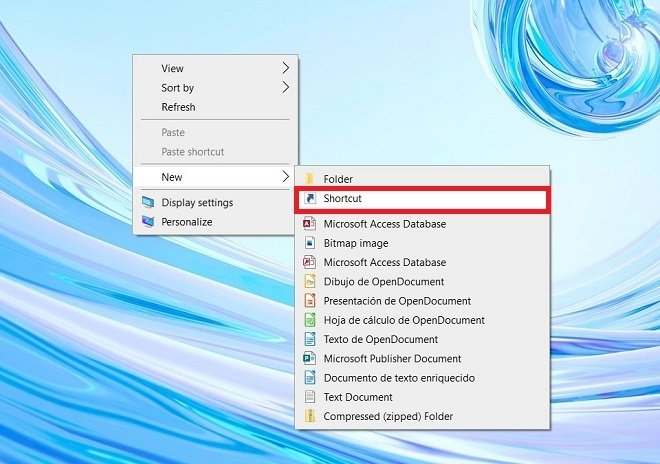Click the Presentación de OpenDocument icon

310,301
